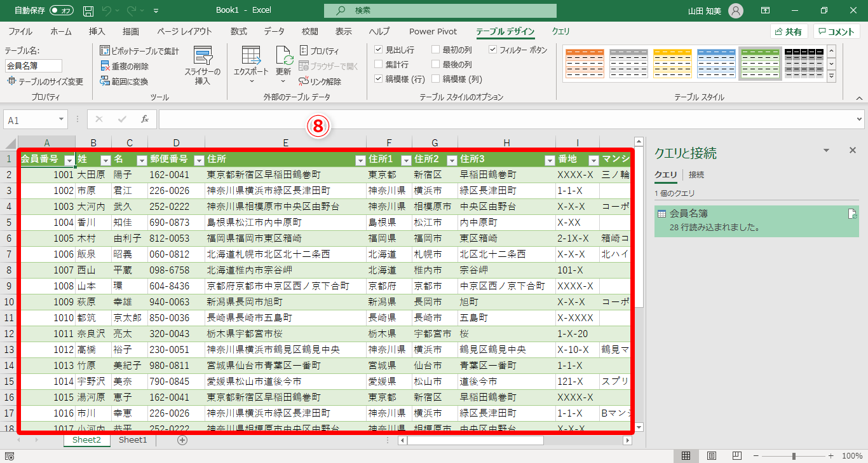The height and width of the screenshot is (463, 868).
Task: Switch to the データ ribbon tab
Action: click(275, 31)
